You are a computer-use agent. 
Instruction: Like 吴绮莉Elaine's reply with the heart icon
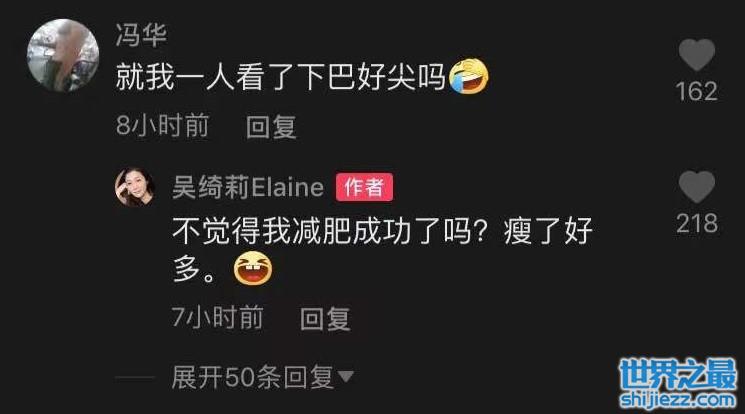pos(697,187)
